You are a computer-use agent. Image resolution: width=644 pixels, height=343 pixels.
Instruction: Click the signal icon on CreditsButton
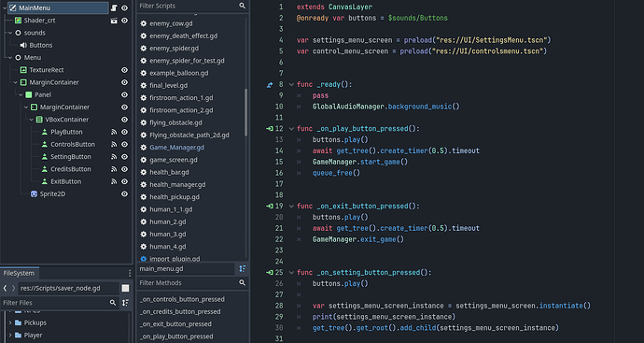tap(114, 169)
